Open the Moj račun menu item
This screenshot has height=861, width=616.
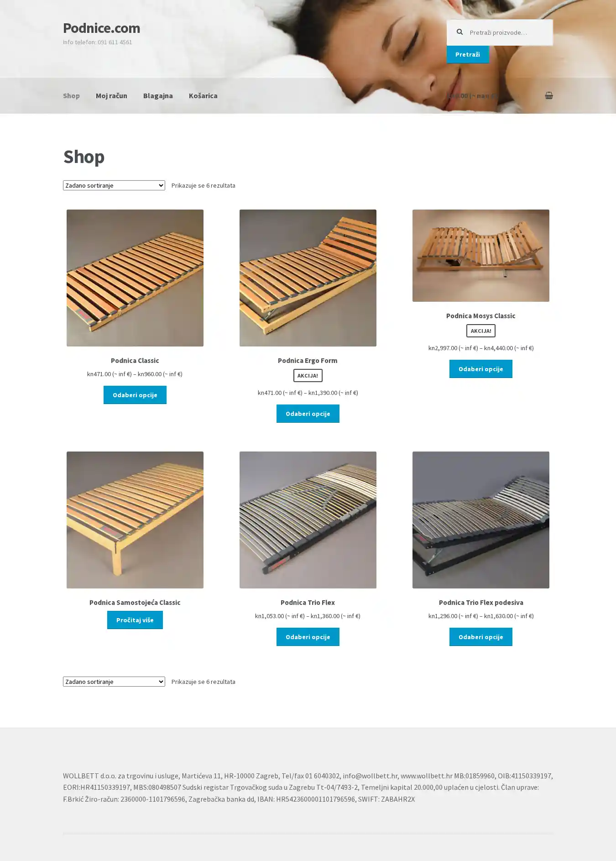[x=111, y=95]
